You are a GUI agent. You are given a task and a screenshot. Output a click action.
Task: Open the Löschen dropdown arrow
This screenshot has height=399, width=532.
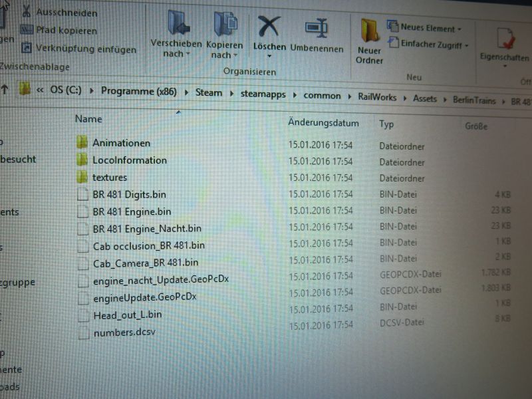tap(269, 56)
